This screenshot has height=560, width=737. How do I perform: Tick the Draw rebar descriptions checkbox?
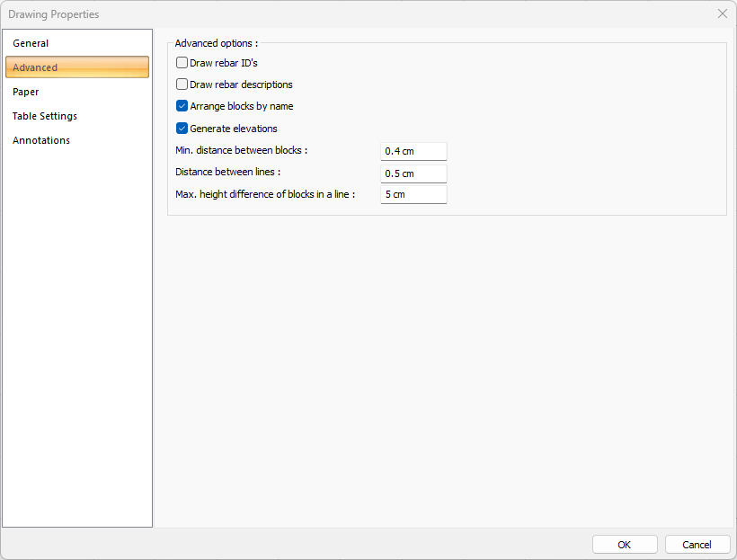tap(182, 84)
